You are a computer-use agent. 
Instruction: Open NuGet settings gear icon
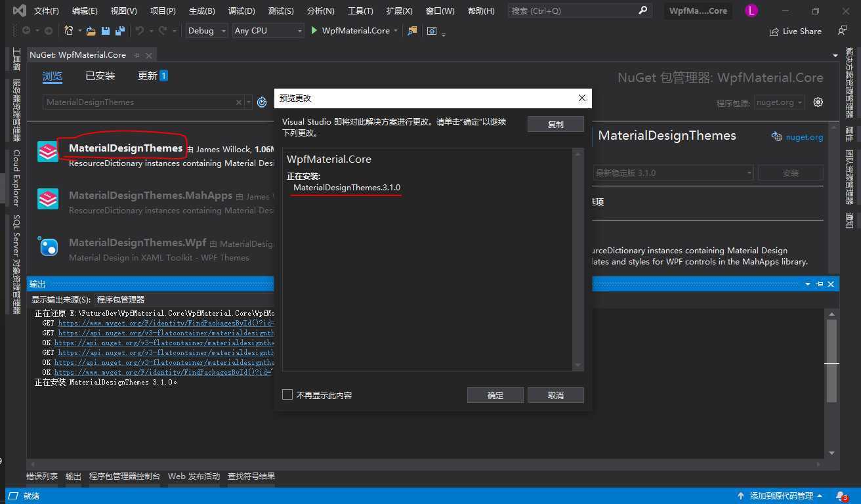tap(818, 102)
